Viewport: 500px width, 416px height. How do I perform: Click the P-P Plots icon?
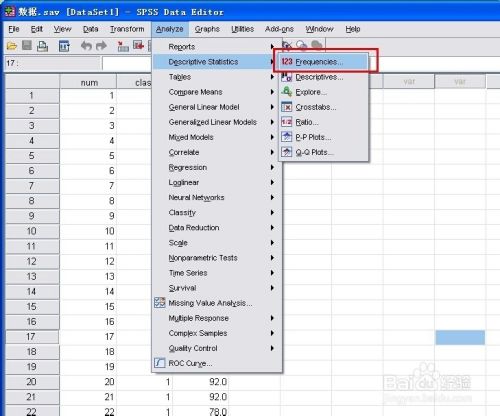coord(287,137)
